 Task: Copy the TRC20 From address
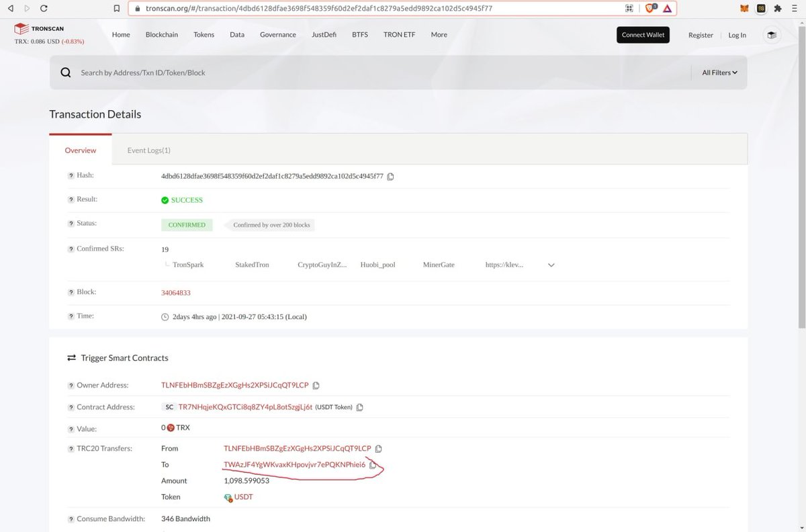378,449
